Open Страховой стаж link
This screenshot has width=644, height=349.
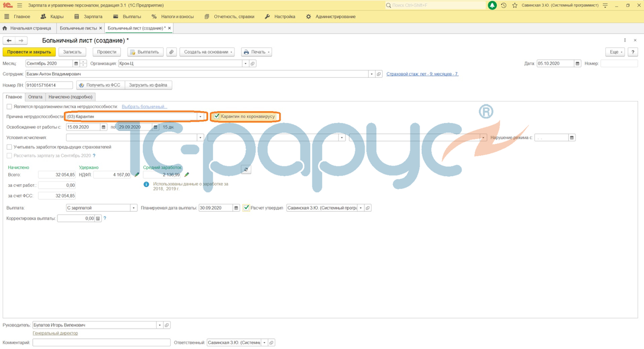[x=422, y=74]
